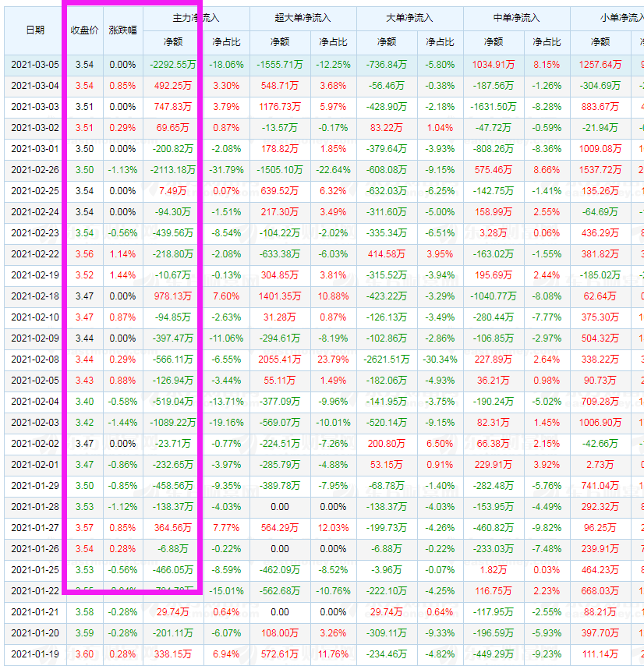Click the percentage -30.34%
Screen dimensions: 644x666
(440, 360)
